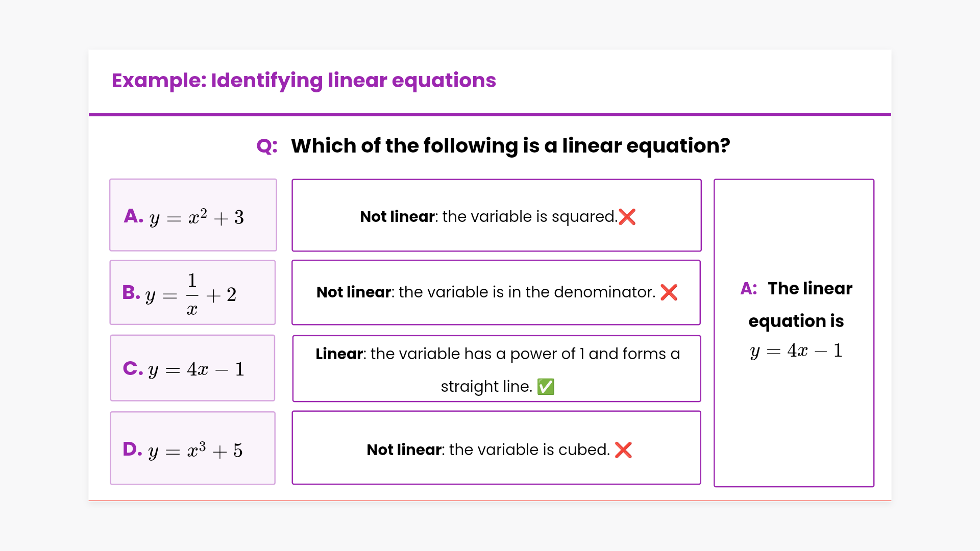
Task: Click the purple divider line under the title
Action: tap(490, 114)
